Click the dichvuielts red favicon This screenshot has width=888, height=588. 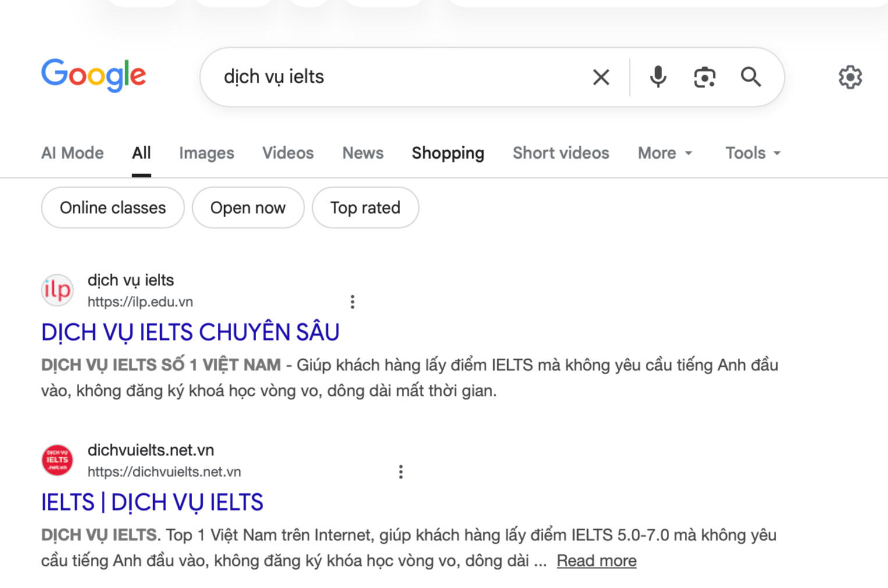click(x=57, y=460)
